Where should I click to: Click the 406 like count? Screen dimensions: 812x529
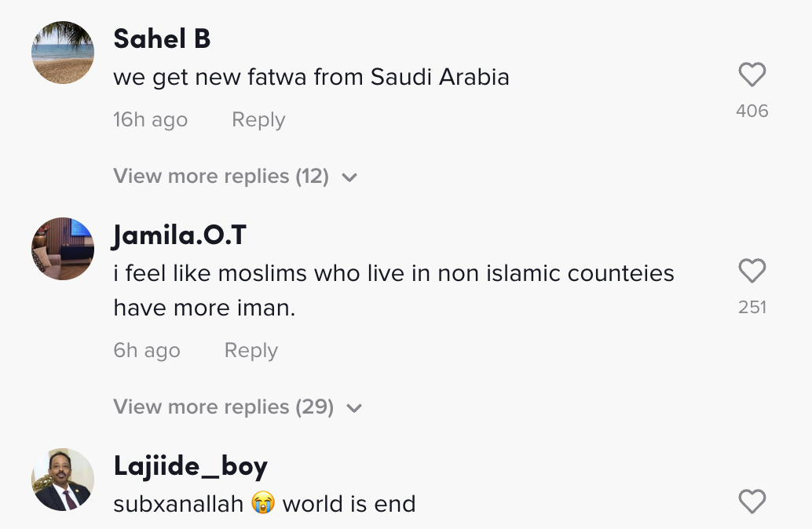[752, 111]
